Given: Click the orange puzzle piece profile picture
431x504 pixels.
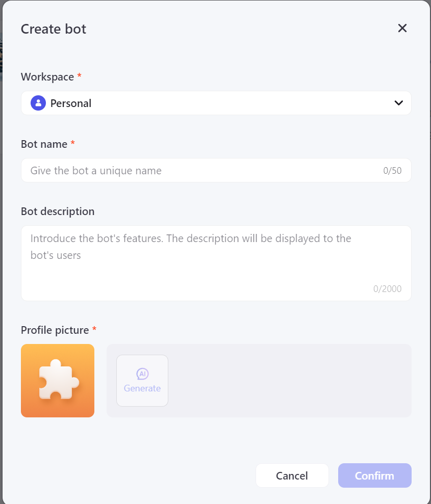Looking at the screenshot, I should [x=57, y=381].
